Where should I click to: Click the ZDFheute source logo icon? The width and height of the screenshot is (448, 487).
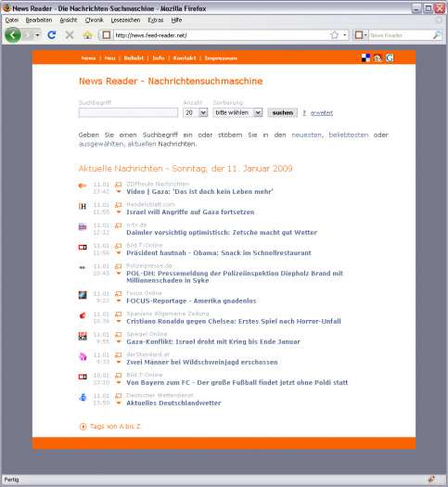tap(83, 186)
